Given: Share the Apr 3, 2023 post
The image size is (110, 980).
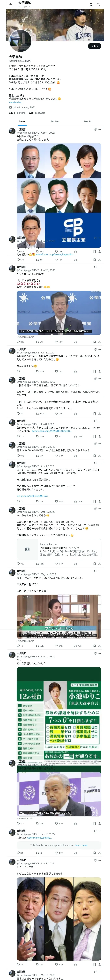Looking at the screenshot, I should click(99, 501).
